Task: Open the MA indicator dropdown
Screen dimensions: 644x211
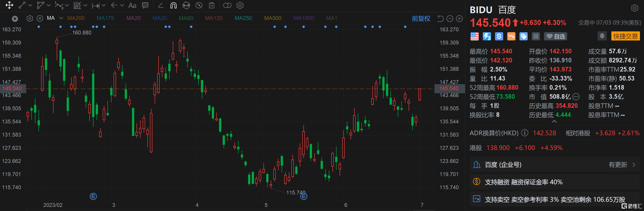Action: [61, 18]
